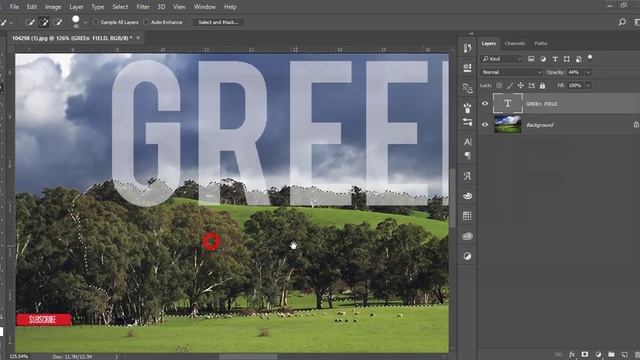Filter layers by smart objects
Screen dimensions: 640x360
(578, 59)
